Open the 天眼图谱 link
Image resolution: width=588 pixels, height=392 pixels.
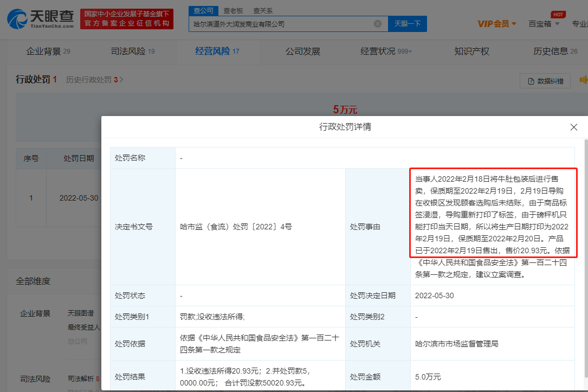pos(80,313)
